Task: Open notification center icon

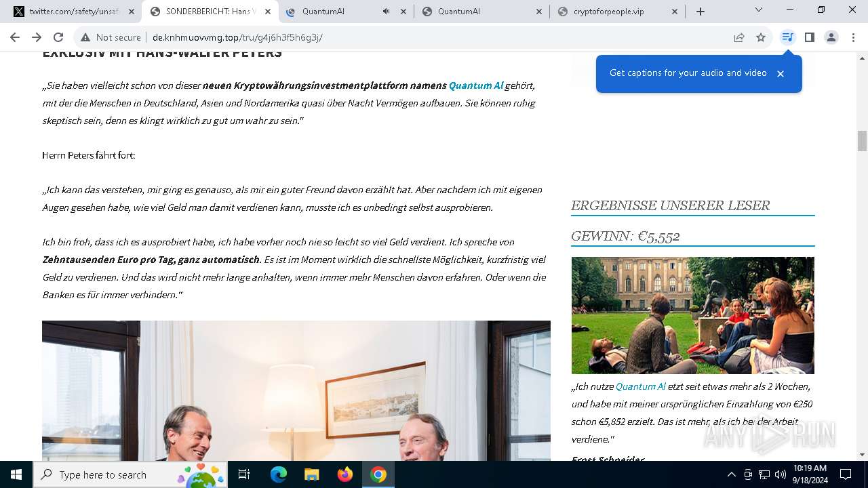Action: tap(846, 474)
